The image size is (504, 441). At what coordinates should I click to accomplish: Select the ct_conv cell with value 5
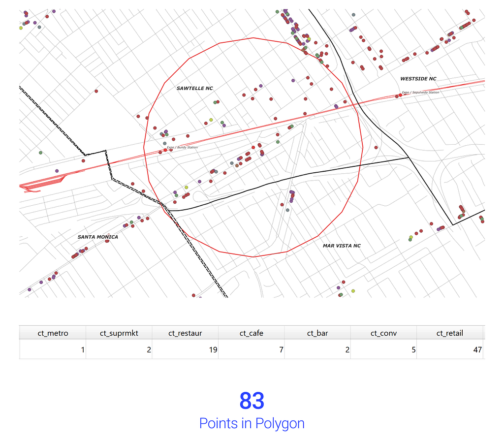click(x=384, y=350)
